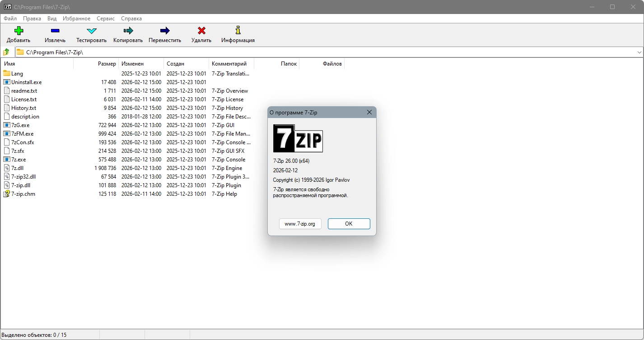The image size is (644, 340).
Task: Click the address bar path field
Action: click(x=329, y=52)
